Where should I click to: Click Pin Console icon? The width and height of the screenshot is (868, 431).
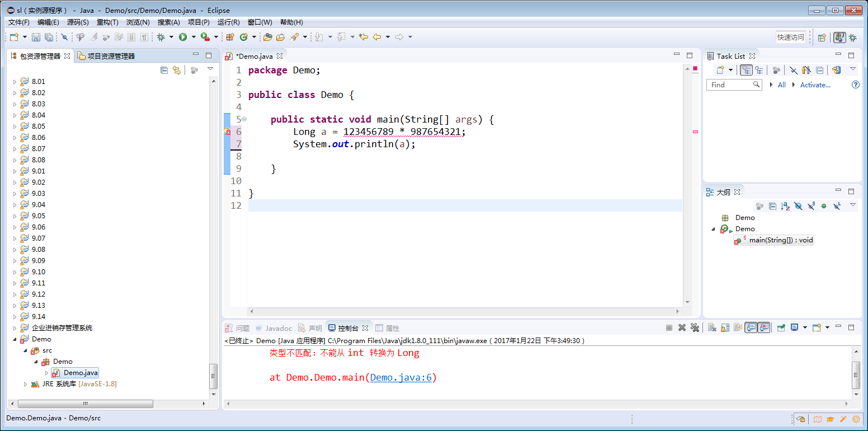point(781,327)
